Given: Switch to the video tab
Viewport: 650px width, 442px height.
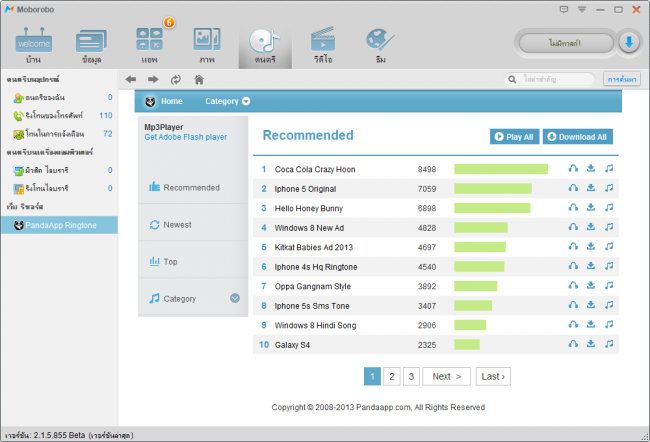Looking at the screenshot, I should coord(323,45).
